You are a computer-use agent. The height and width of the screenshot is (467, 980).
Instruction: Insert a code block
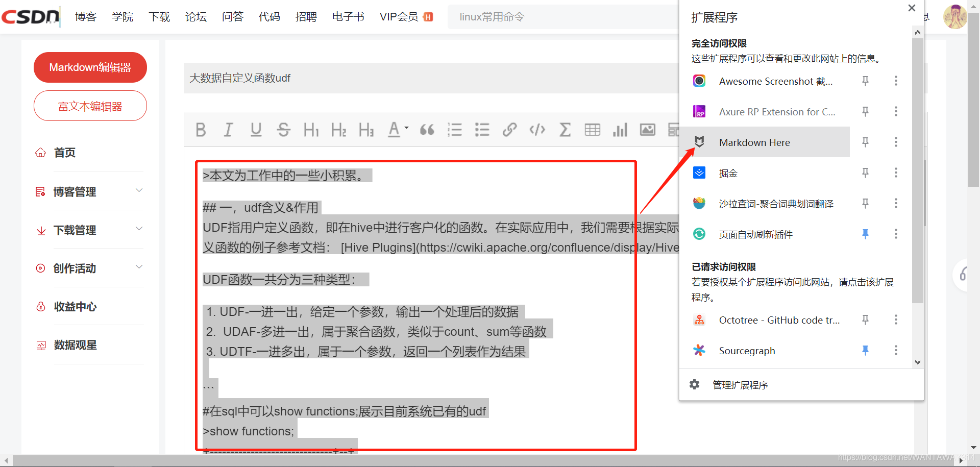[537, 130]
